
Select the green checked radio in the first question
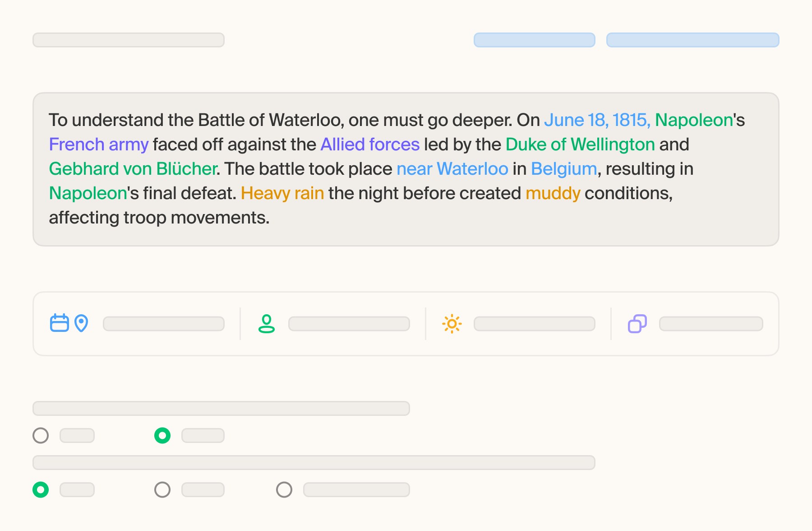coord(162,435)
